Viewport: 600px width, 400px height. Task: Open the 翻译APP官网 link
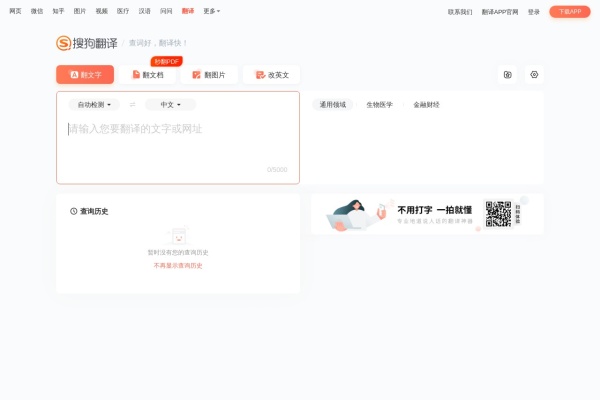pyautogui.click(x=500, y=12)
